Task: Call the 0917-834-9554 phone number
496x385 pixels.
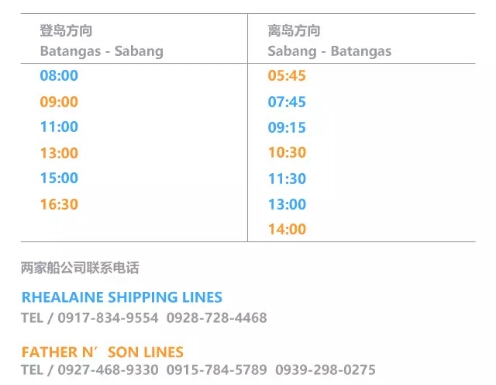Action: (108, 318)
